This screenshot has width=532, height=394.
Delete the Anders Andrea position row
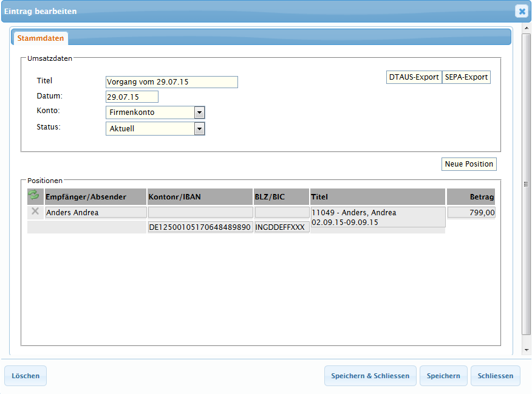coord(35,212)
